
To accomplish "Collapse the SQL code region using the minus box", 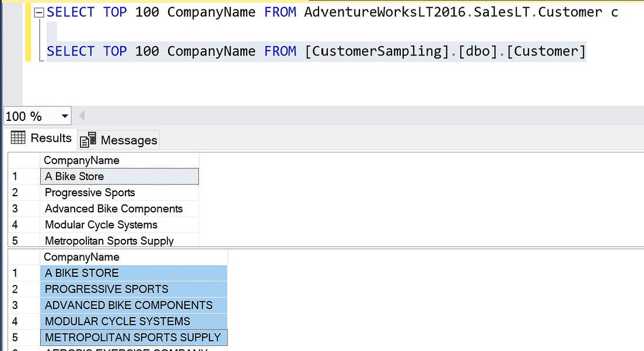I will tap(38, 12).
